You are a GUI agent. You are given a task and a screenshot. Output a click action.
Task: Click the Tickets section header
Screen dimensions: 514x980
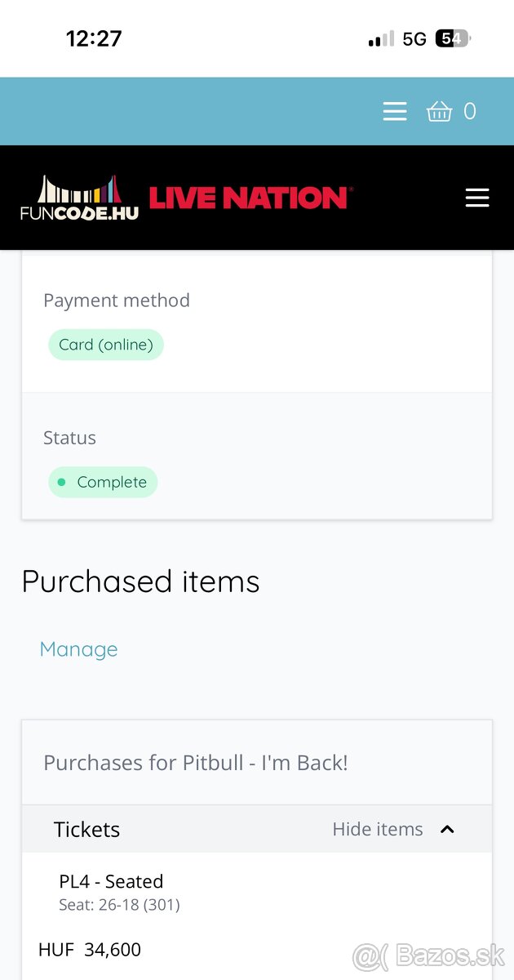(x=86, y=830)
